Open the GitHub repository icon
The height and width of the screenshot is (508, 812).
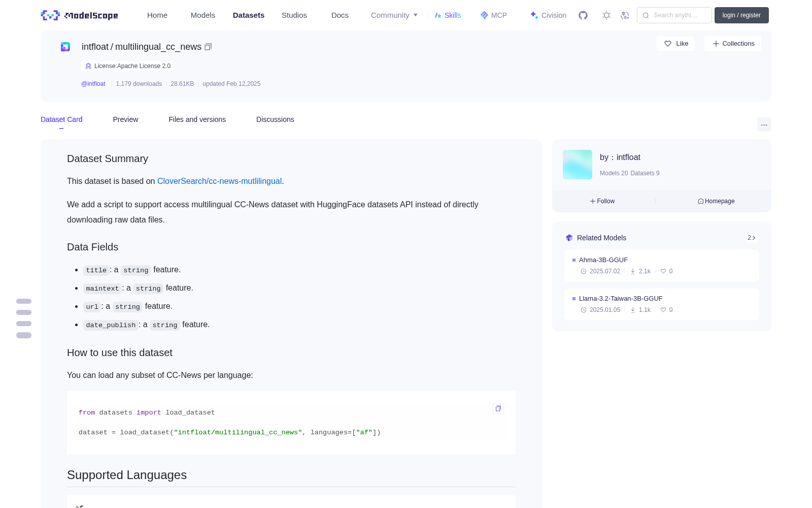583,15
